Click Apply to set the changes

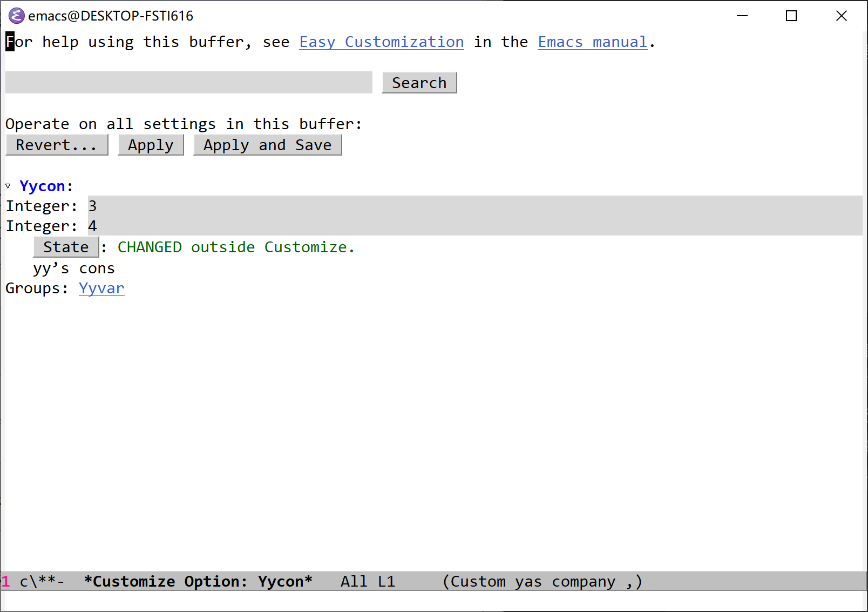click(151, 145)
